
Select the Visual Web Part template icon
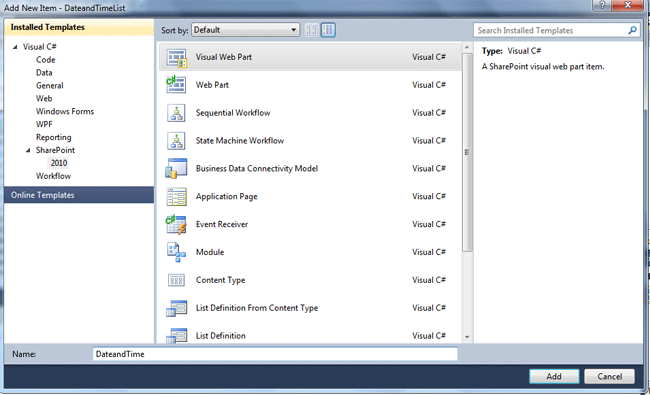pos(177,58)
